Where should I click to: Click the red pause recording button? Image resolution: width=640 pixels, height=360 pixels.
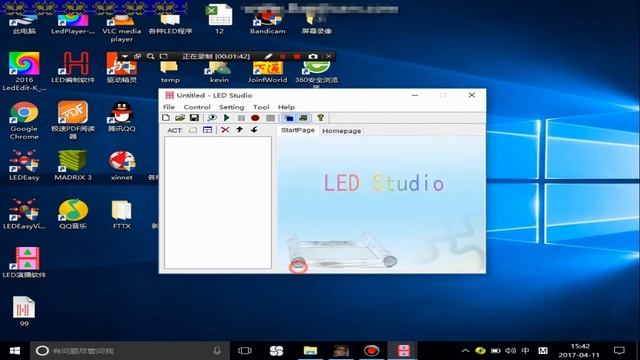[282, 56]
